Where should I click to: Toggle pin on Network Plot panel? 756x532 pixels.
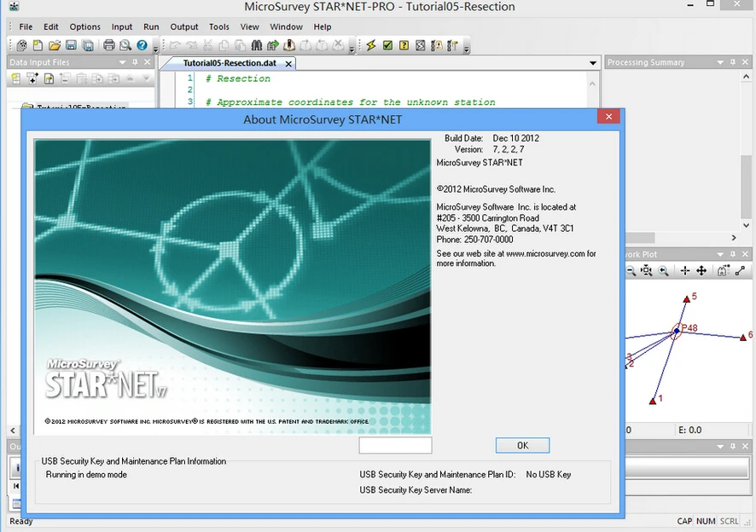[x=733, y=254]
